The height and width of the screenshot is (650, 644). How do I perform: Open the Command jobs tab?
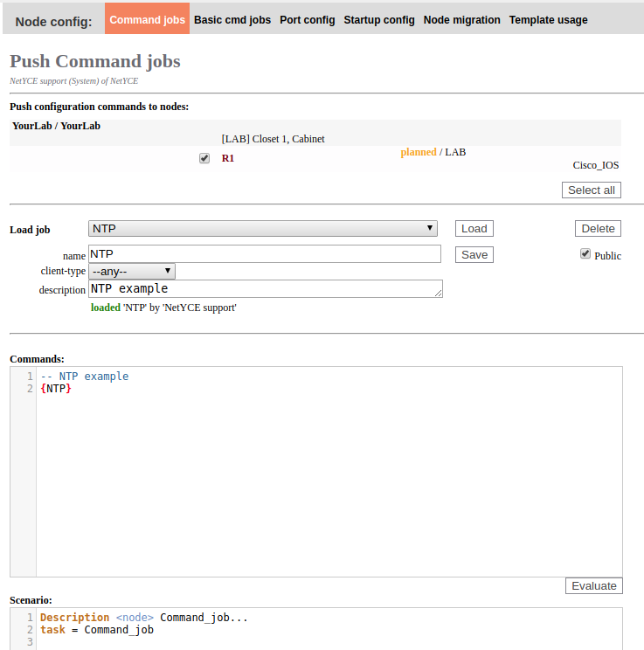click(147, 19)
